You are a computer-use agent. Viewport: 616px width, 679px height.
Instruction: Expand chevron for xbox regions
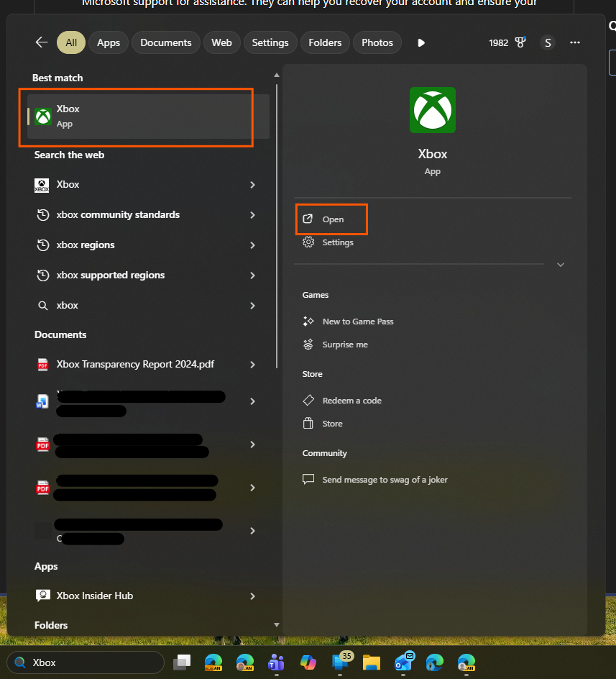pos(252,245)
